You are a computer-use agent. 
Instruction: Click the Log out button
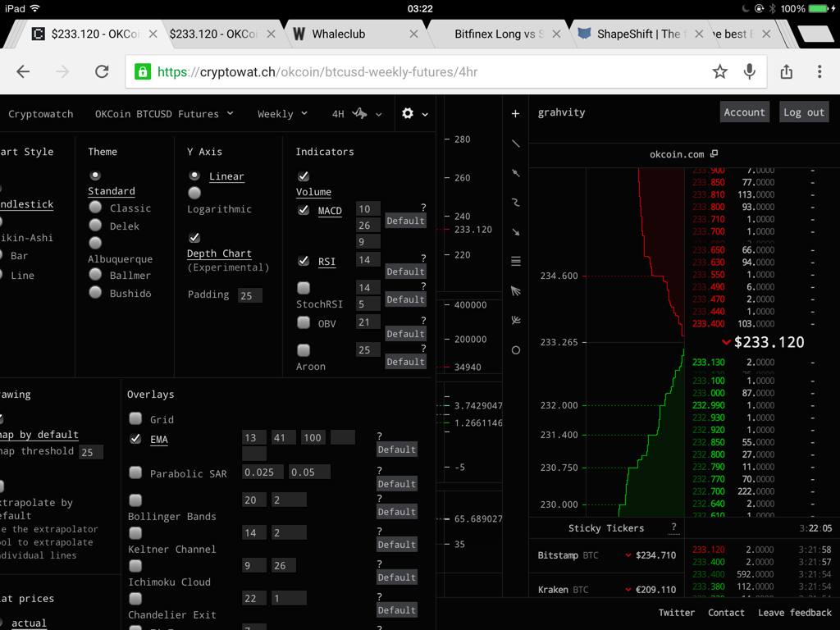pyautogui.click(x=804, y=112)
